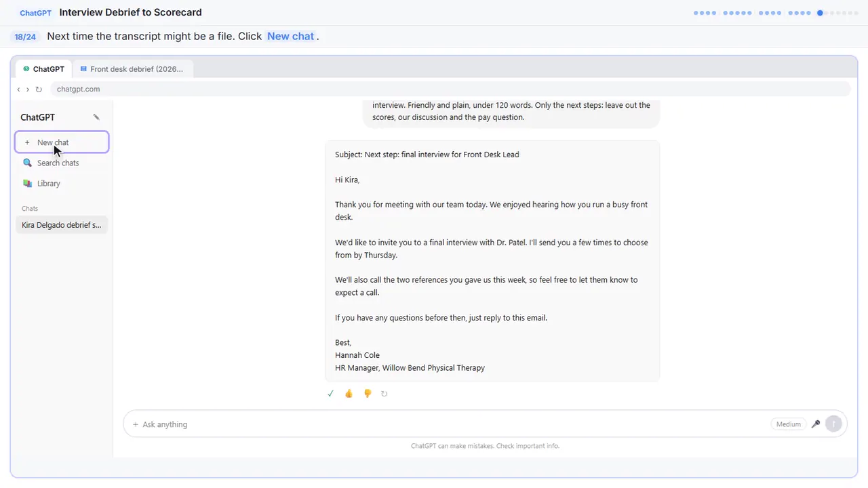Open the Kira Delgado debrief chat

point(62,225)
